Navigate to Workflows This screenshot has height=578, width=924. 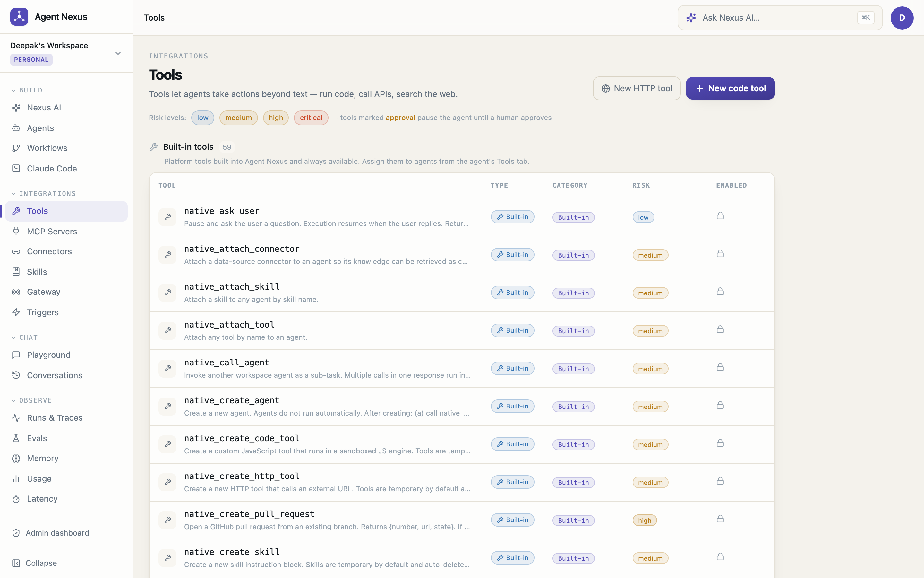pos(66,148)
